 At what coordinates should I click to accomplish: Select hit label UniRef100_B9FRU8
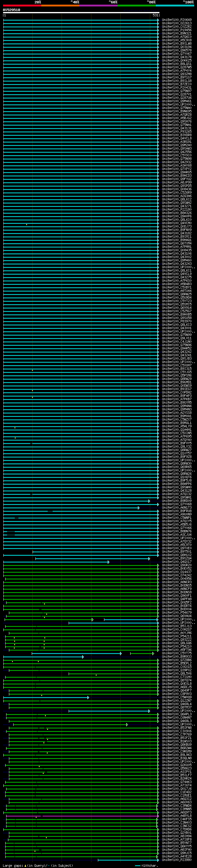(177, 511)
